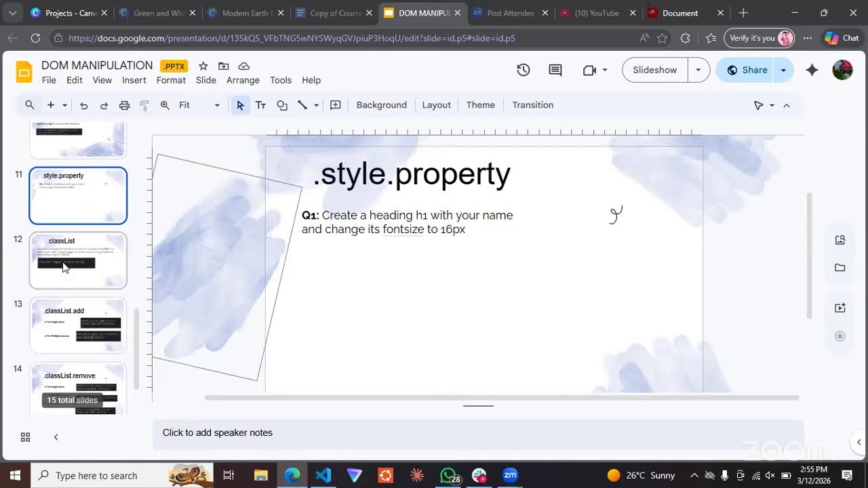Open the comments history icon
Image resolution: width=868 pixels, height=488 pixels.
[555, 70]
